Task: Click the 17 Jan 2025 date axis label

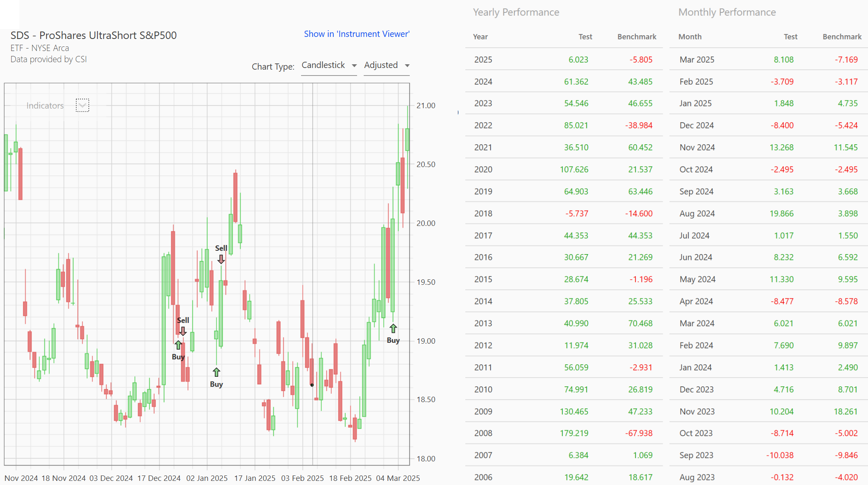Action: [x=255, y=478]
